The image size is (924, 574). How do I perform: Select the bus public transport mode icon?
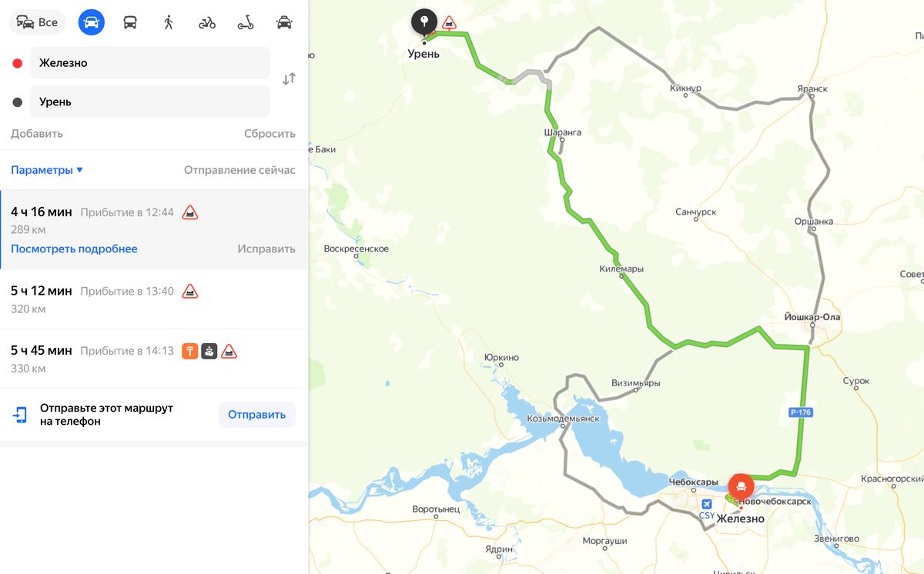click(x=130, y=22)
